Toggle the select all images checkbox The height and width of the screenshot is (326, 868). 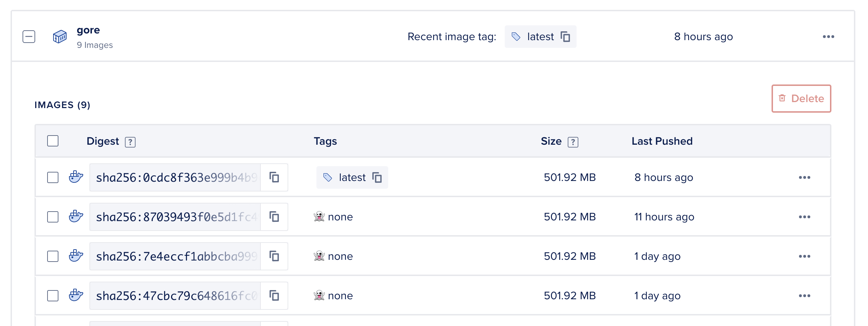click(x=53, y=141)
